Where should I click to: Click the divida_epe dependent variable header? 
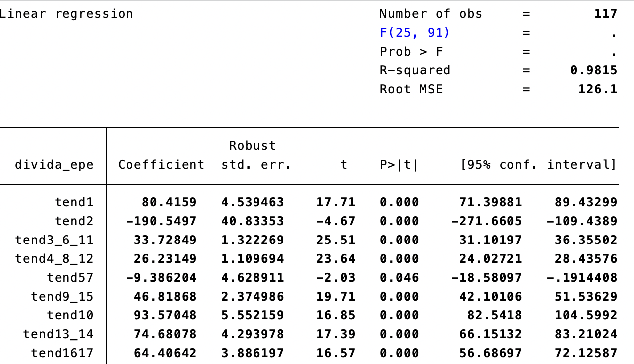click(x=54, y=165)
